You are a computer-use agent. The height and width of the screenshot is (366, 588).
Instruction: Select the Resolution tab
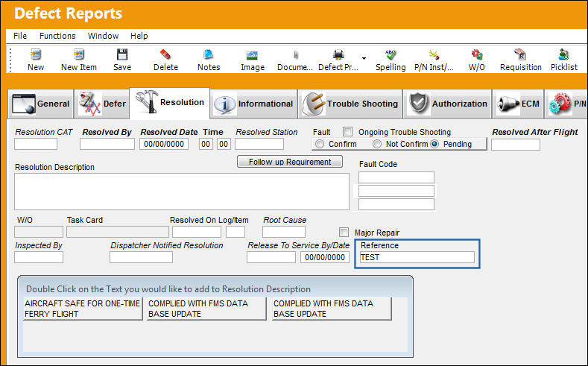click(x=169, y=102)
